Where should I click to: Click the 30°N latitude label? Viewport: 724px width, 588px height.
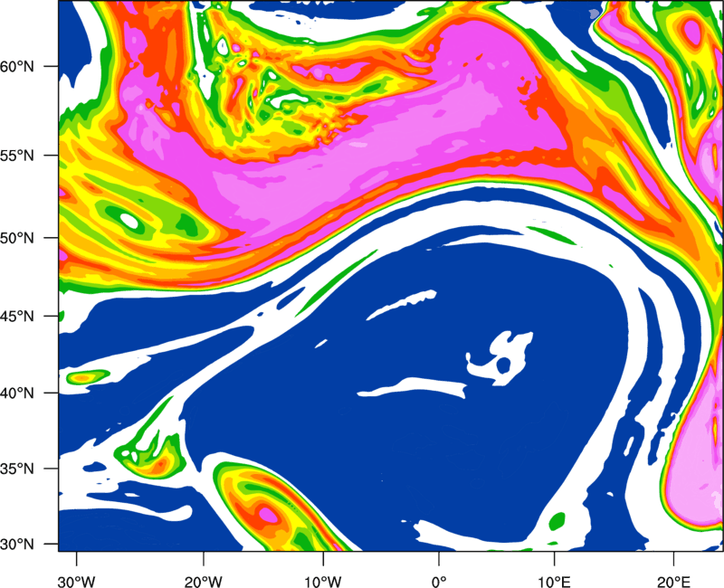pyautogui.click(x=17, y=545)
